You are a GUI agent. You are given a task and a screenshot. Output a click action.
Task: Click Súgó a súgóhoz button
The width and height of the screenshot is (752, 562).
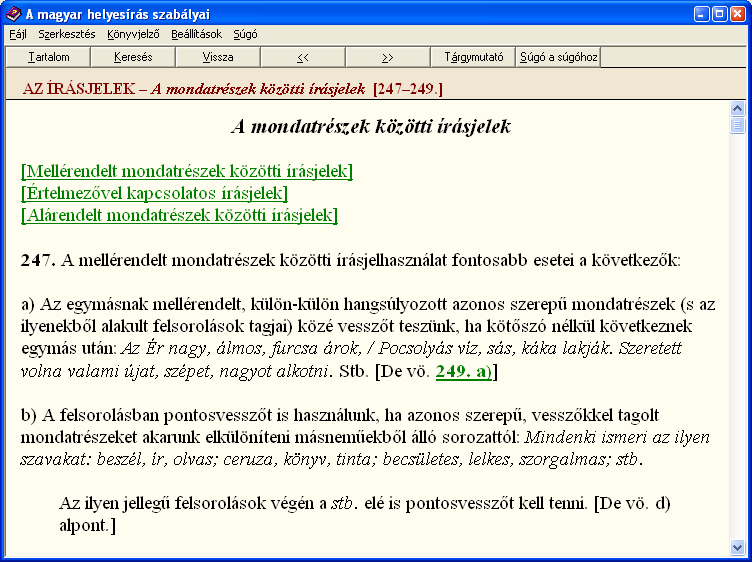click(558, 57)
